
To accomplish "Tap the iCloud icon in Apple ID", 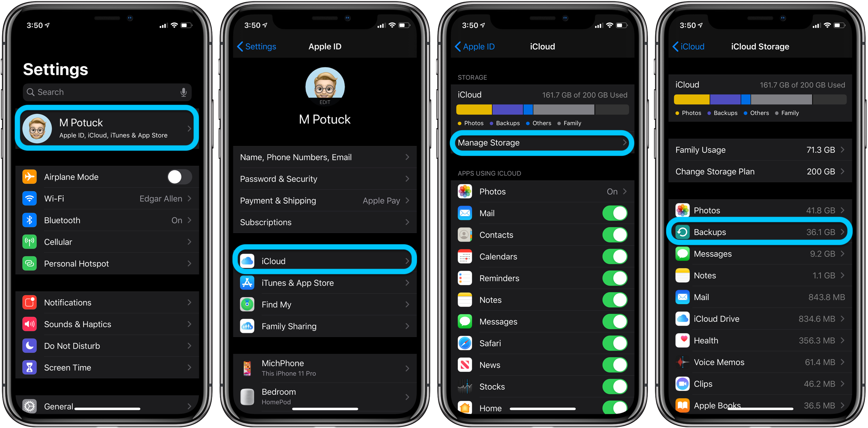I will click(248, 260).
